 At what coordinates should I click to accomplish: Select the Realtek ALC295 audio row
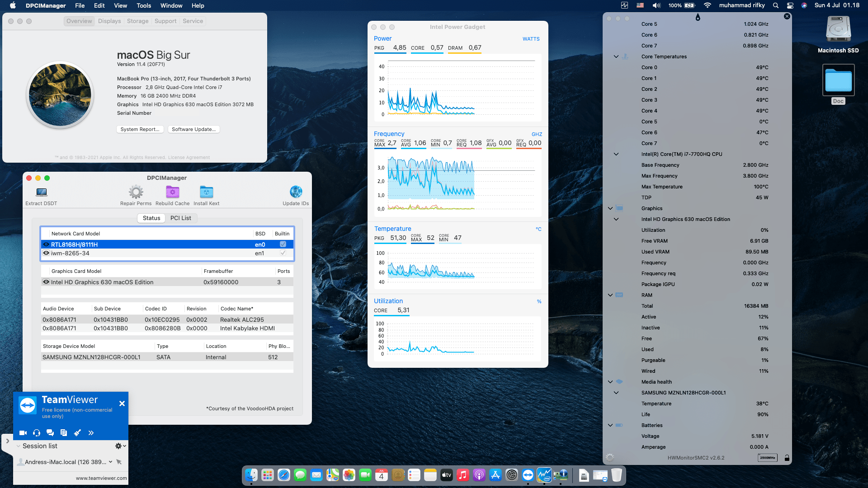(x=167, y=319)
